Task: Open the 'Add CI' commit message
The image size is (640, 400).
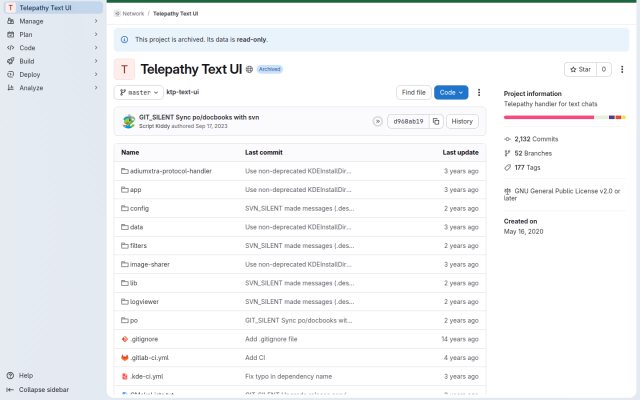Action: pyautogui.click(x=255, y=358)
